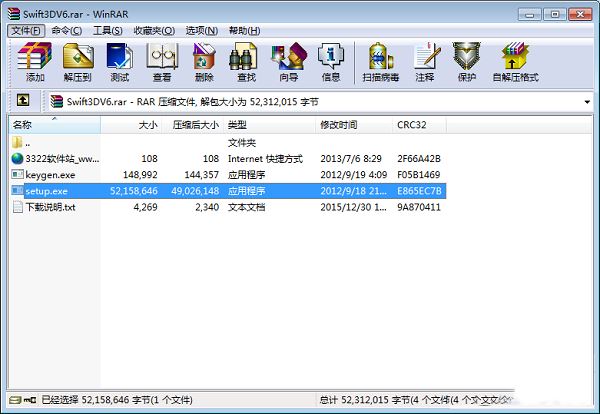Click the keygen.exe file icon

point(17,174)
